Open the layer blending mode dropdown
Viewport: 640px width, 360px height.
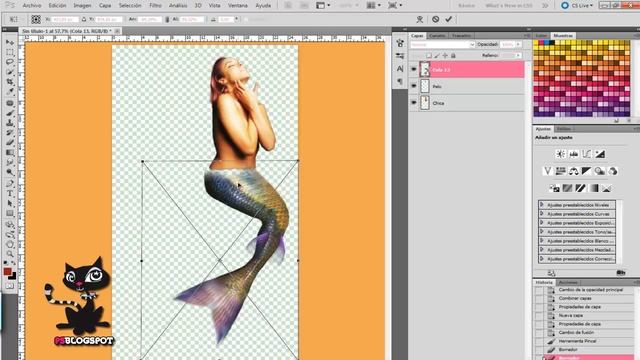[x=442, y=44]
